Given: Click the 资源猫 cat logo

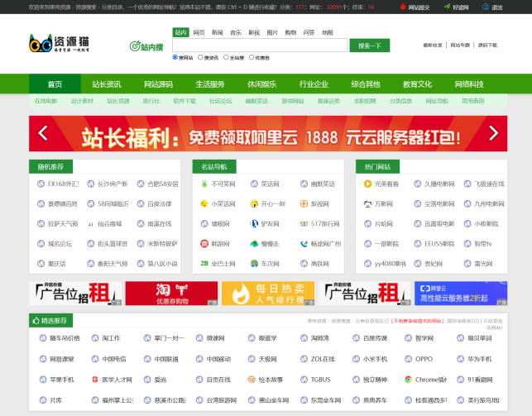Looking at the screenshot, I should [59, 43].
